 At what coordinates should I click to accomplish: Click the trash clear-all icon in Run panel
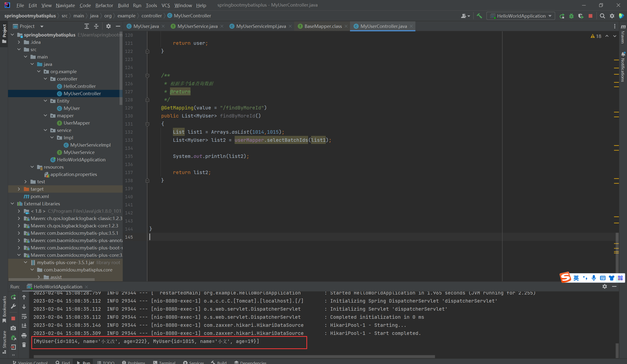pyautogui.click(x=24, y=345)
